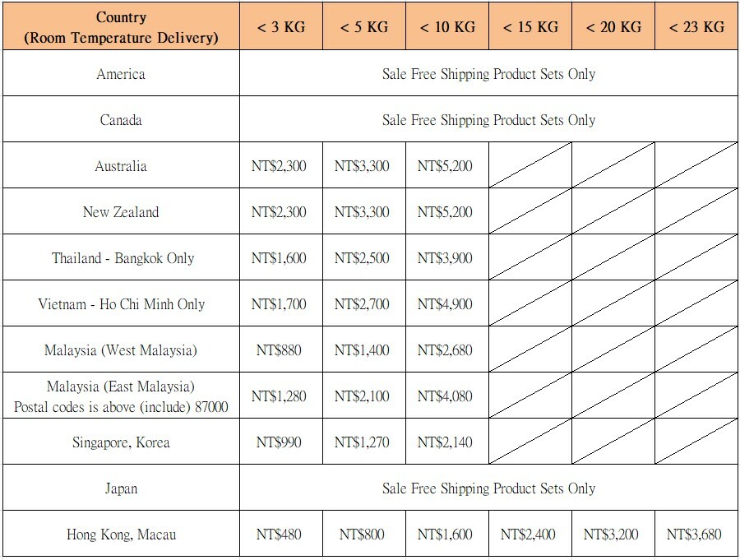Click the Country column header cell
This screenshot has height=560, width=740.
coord(120,26)
